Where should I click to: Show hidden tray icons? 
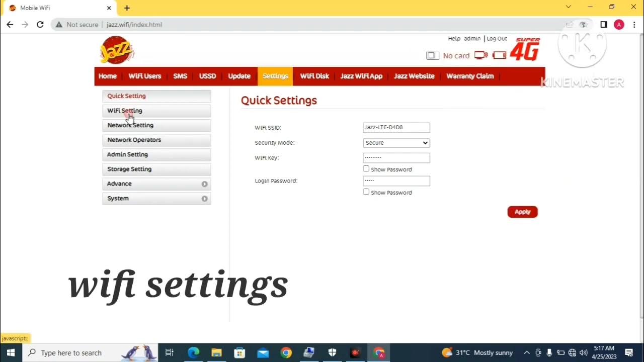pos(526,352)
